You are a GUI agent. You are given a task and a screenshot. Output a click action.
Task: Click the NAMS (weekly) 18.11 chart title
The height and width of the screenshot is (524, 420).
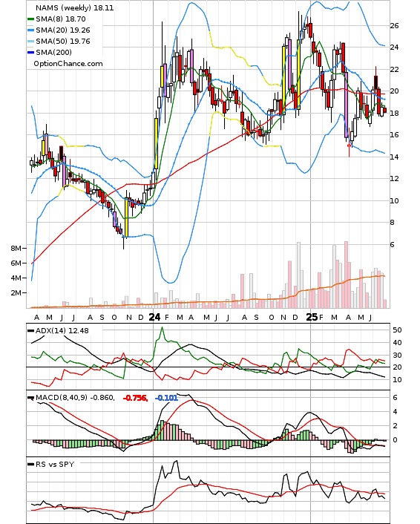74,7
